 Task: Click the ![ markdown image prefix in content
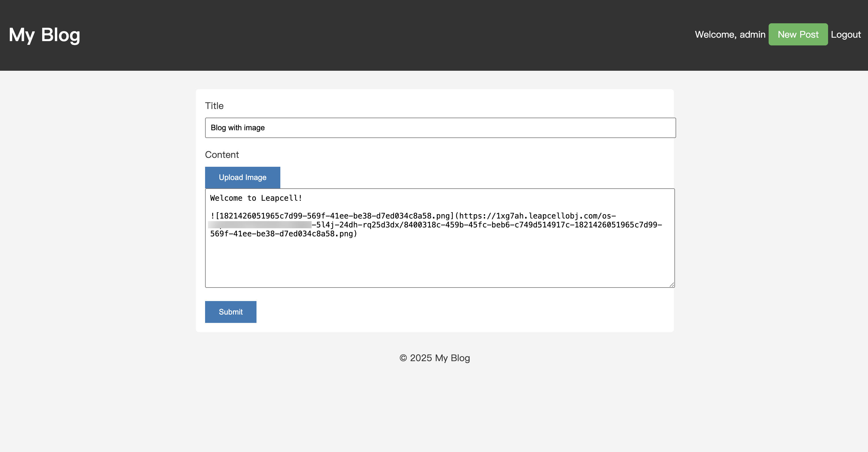(x=215, y=216)
